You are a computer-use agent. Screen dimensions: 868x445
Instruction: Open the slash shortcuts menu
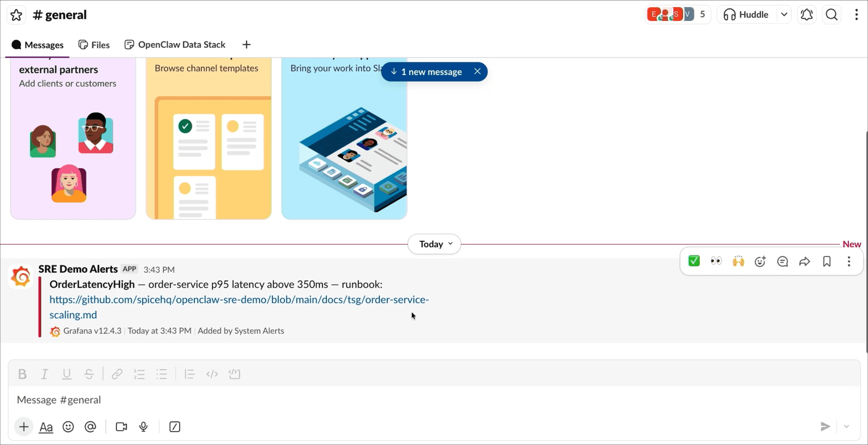pyautogui.click(x=175, y=427)
